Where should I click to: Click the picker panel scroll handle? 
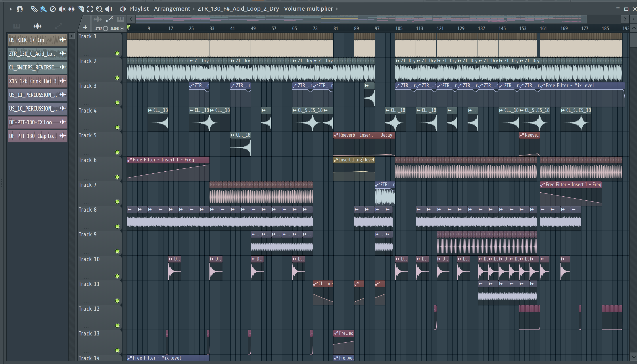pyautogui.click(x=71, y=36)
